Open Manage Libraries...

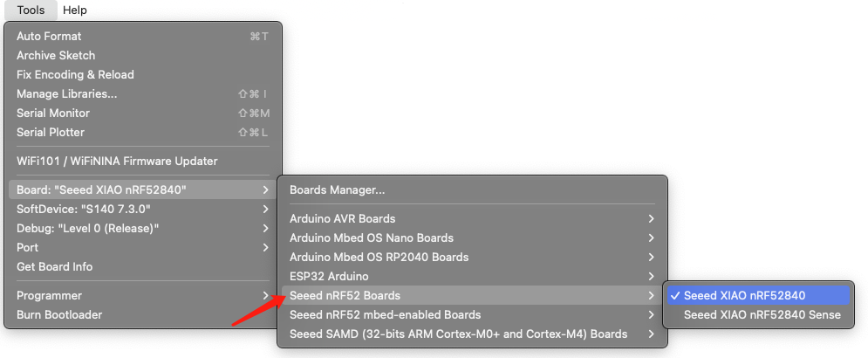point(142,94)
